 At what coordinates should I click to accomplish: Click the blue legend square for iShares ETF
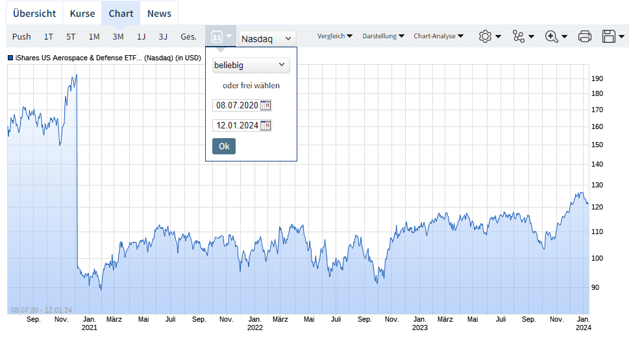tap(10, 58)
